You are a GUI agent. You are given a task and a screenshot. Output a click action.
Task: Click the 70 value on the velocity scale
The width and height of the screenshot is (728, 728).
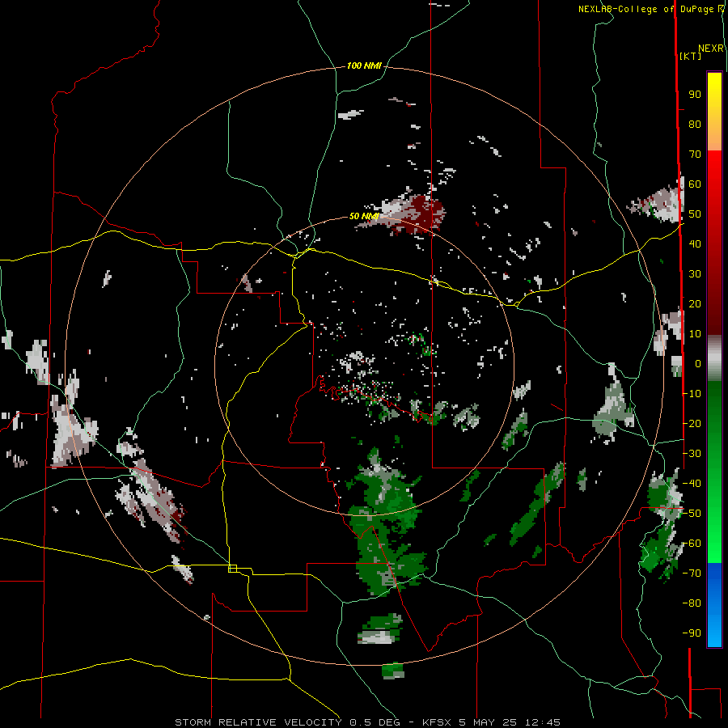tap(695, 154)
